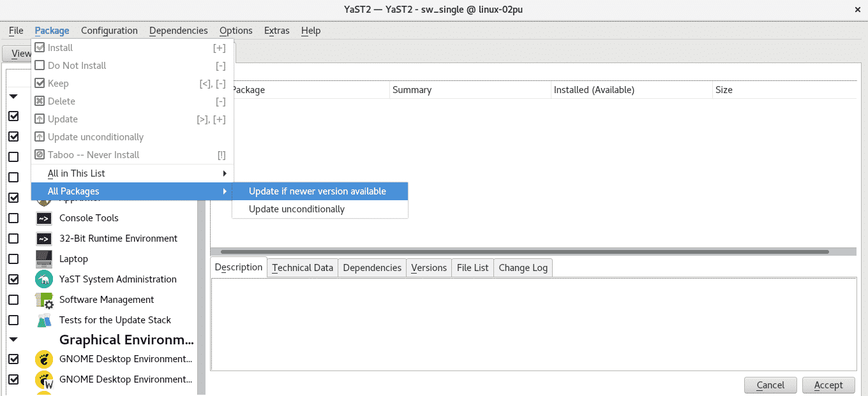The width and height of the screenshot is (868, 396).
Task: Uncheck checkbox next to W-badged GNOME icon
Action: click(x=13, y=379)
